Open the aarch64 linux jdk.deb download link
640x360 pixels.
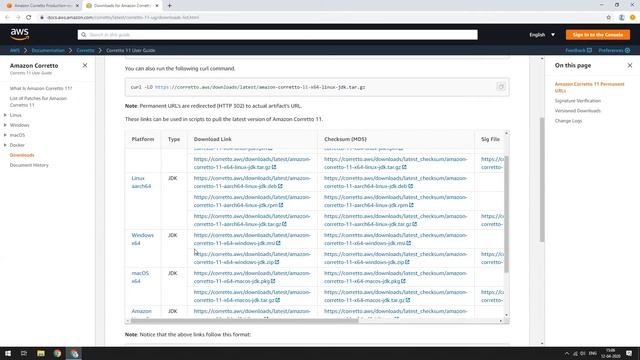[252, 182]
